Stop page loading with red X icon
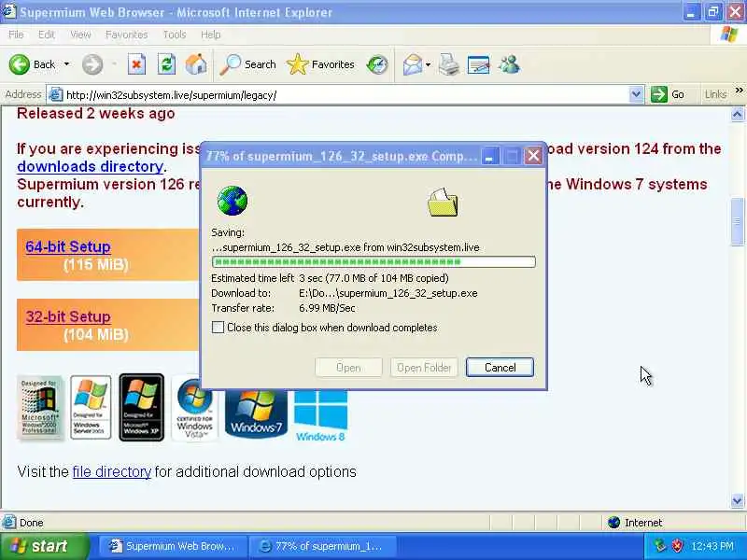 136,64
